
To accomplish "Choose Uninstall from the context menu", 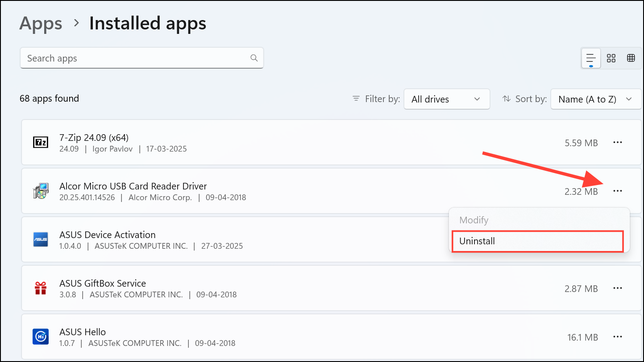I will point(537,241).
